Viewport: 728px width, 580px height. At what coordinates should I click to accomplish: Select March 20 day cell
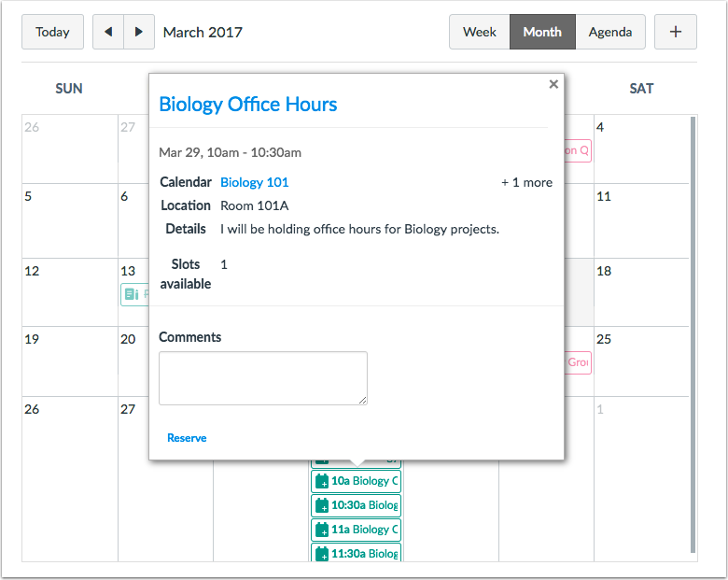click(133, 361)
